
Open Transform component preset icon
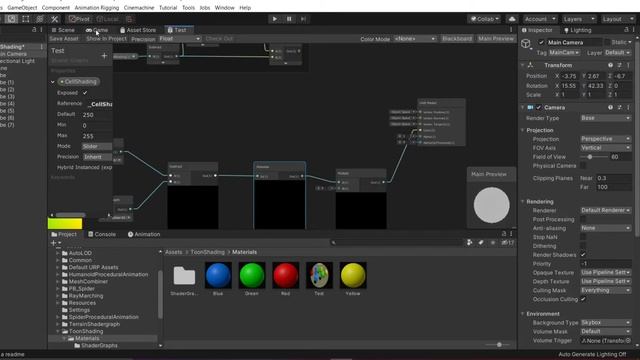[620, 65]
